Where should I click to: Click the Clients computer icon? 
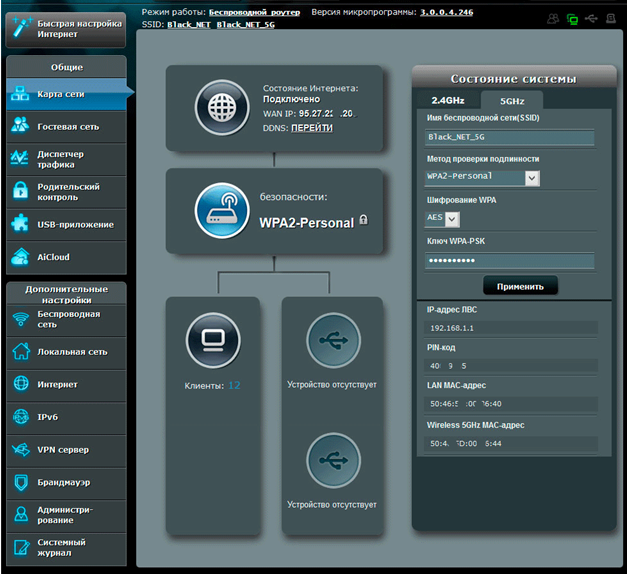[x=213, y=340]
